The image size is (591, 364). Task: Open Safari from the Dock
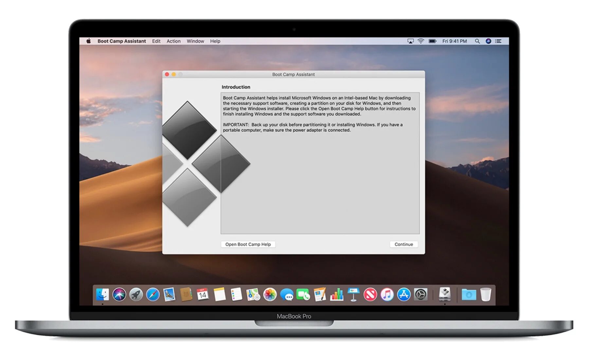click(x=153, y=295)
